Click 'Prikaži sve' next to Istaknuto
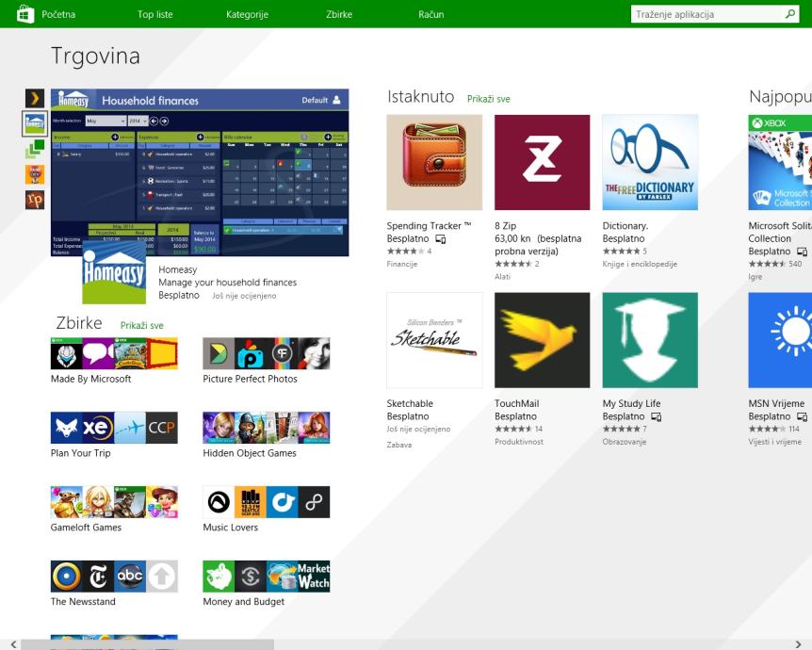The image size is (812, 650). point(488,99)
